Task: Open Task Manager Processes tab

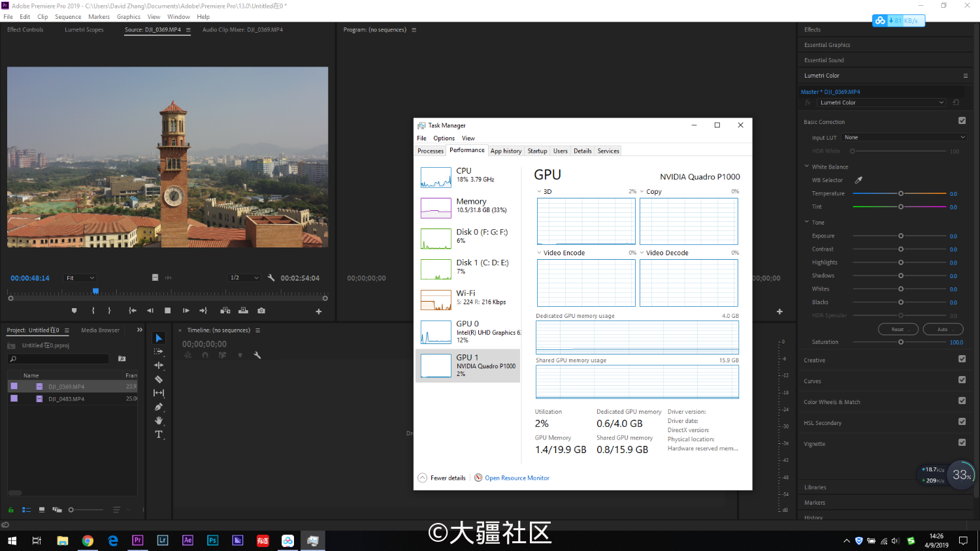Action: (x=431, y=151)
